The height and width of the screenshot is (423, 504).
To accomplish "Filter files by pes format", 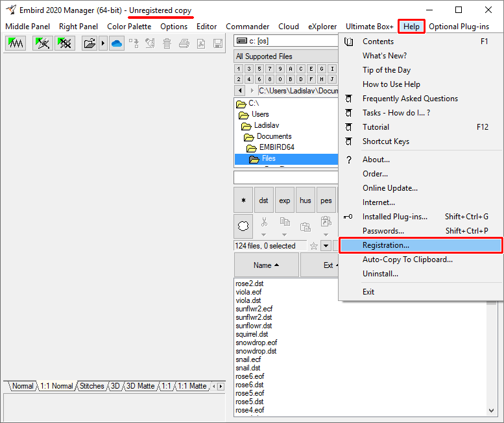I will (x=326, y=200).
